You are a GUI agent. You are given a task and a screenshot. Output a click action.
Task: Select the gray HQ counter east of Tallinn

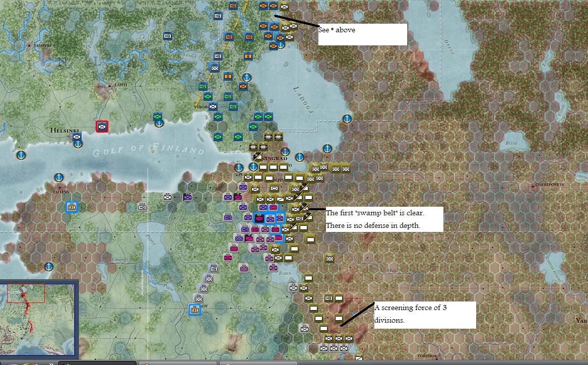pyautogui.click(x=142, y=207)
